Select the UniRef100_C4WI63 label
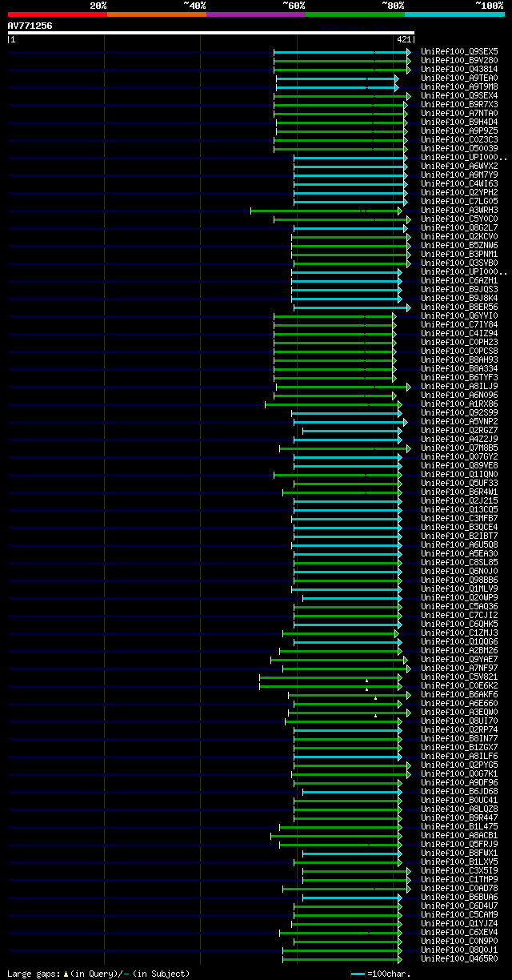512x980 pixels. (x=459, y=183)
